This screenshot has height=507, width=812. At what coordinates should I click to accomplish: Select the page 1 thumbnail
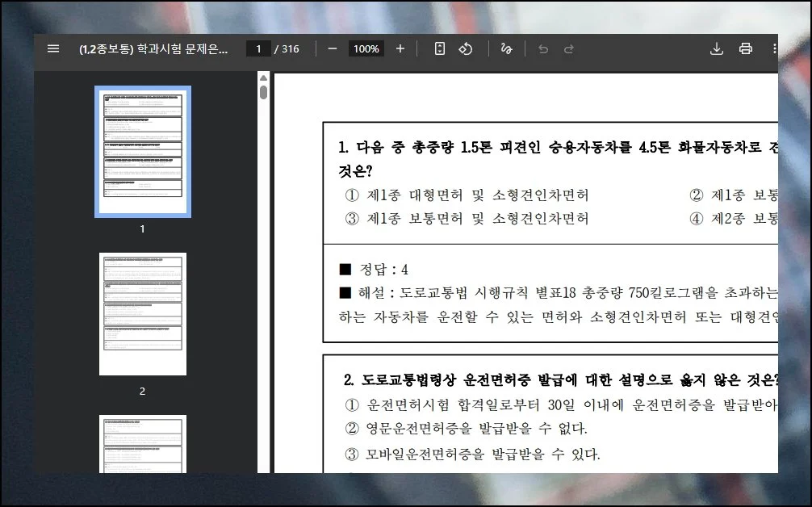click(143, 152)
